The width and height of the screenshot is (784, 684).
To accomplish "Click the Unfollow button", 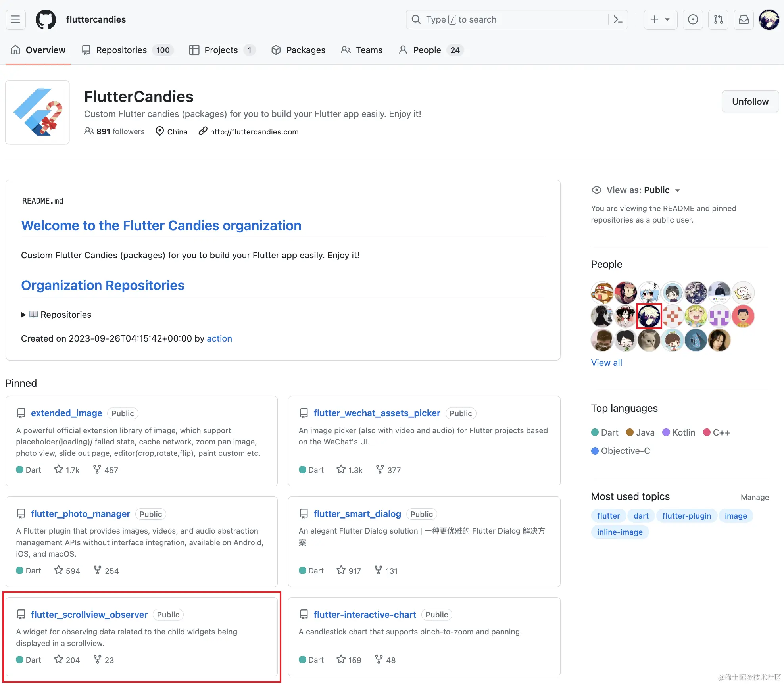I will pyautogui.click(x=750, y=102).
